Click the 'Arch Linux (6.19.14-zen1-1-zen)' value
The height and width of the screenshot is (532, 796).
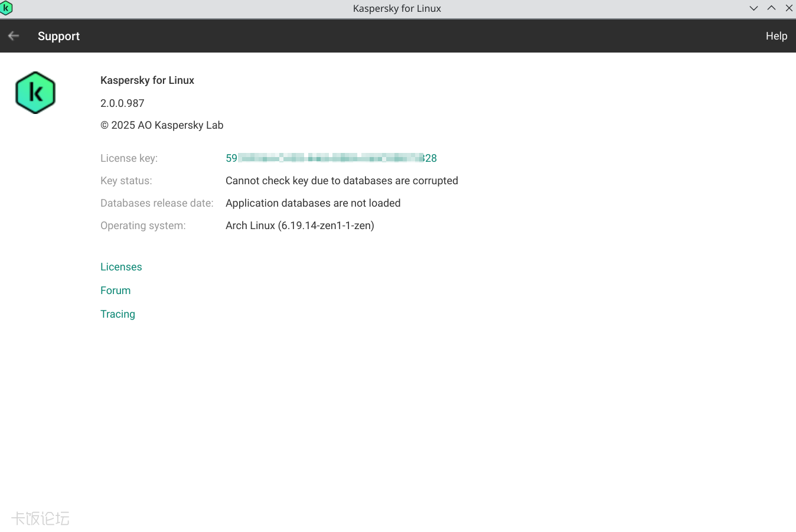coord(300,226)
